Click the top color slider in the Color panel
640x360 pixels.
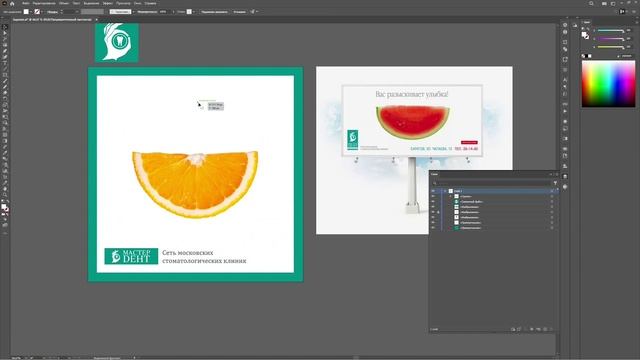[611, 31]
